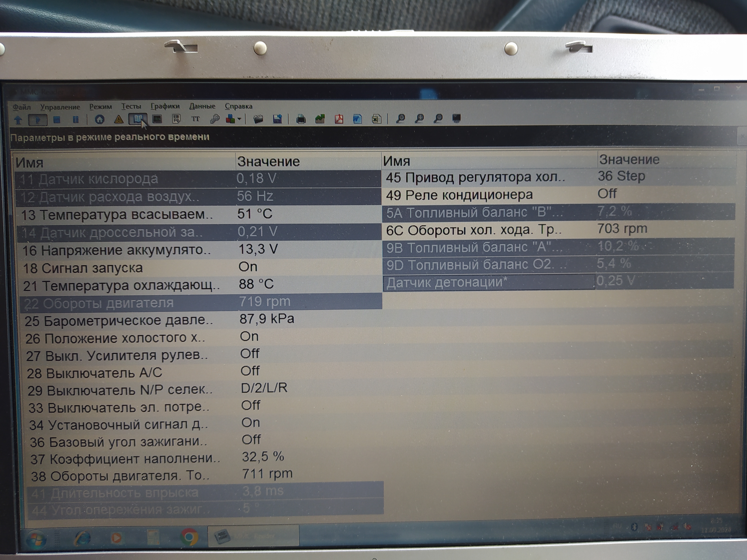Screen dimensions: 747x560
Task: Click the floppy disk save icon
Action: pos(277,119)
